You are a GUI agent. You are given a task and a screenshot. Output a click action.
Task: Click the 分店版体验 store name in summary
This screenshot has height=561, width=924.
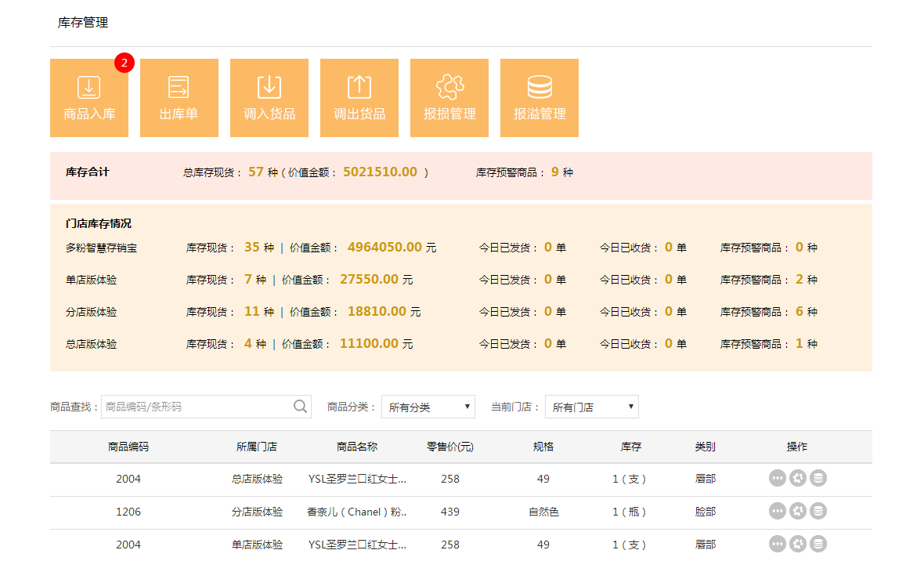pyautogui.click(x=91, y=312)
